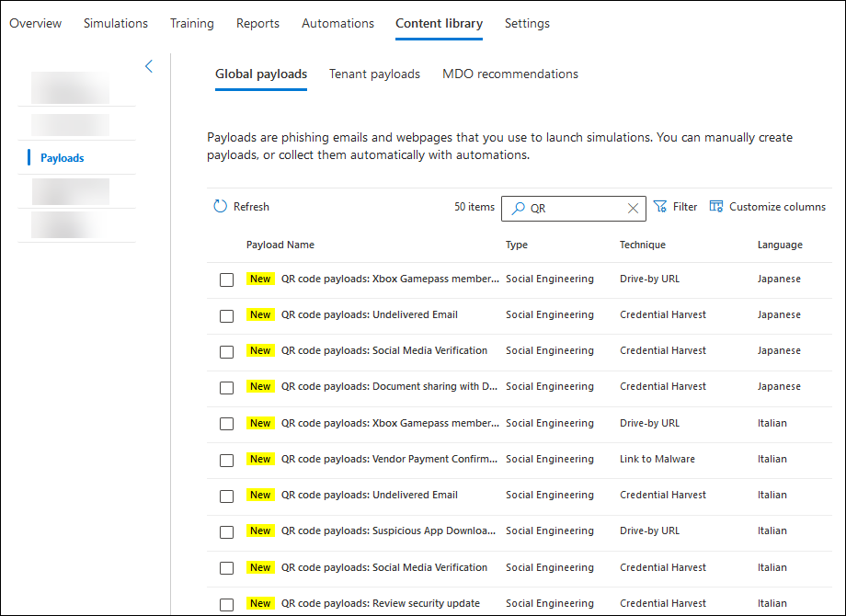The height and width of the screenshot is (616, 846).
Task: Check the first Xbox Gamepass Japanese payload
Action: click(x=226, y=279)
